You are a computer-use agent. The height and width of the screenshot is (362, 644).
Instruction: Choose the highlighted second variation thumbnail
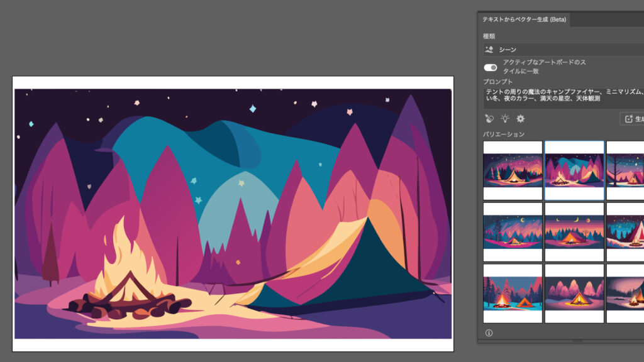point(574,170)
